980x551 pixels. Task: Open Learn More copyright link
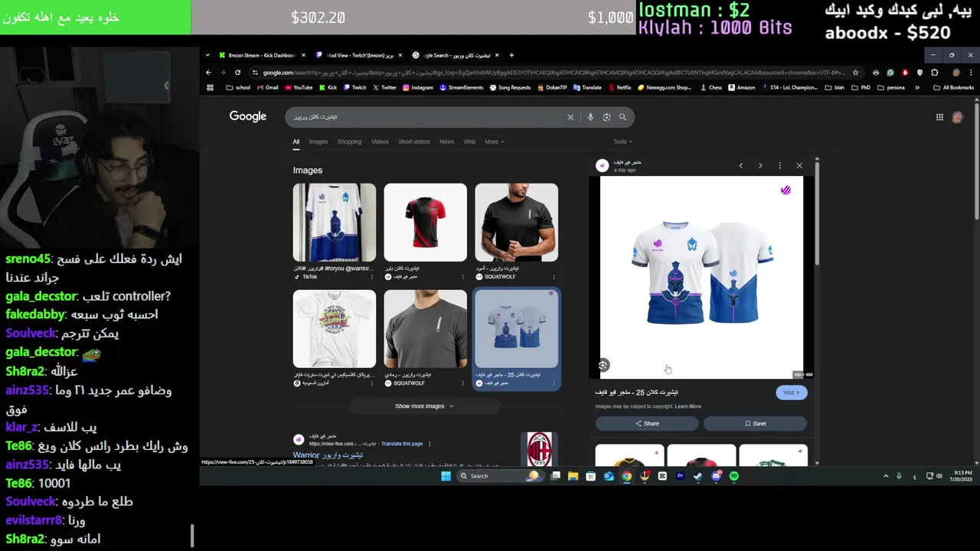coord(688,406)
